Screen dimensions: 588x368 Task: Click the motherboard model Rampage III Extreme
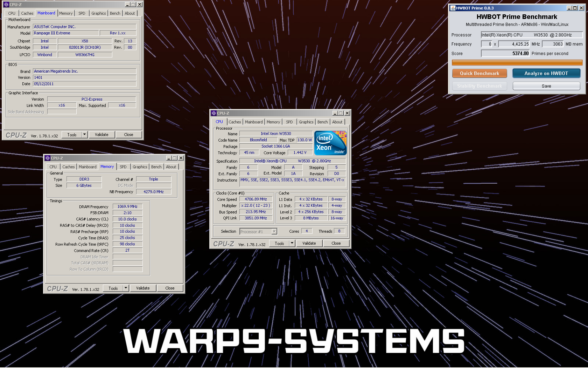point(66,33)
